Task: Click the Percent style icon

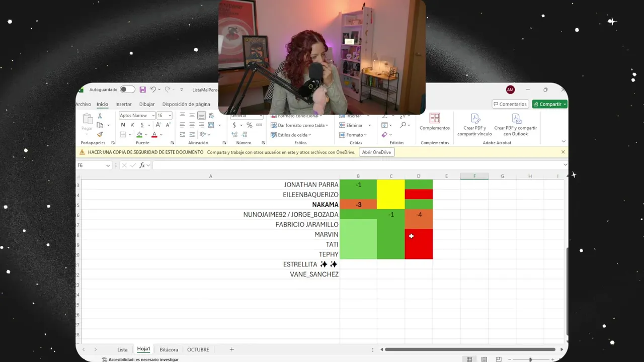Action: 249,125
